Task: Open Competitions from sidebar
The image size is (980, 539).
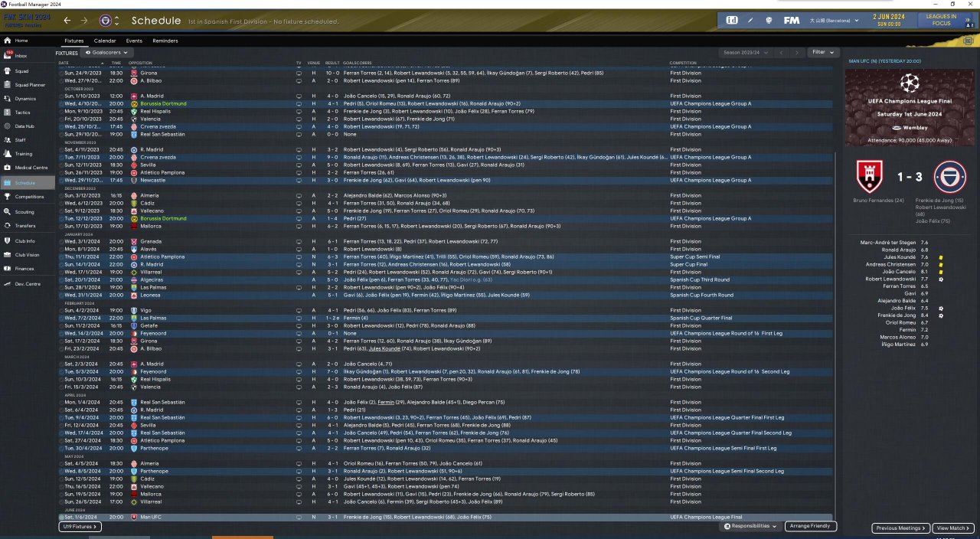Action: (29, 197)
